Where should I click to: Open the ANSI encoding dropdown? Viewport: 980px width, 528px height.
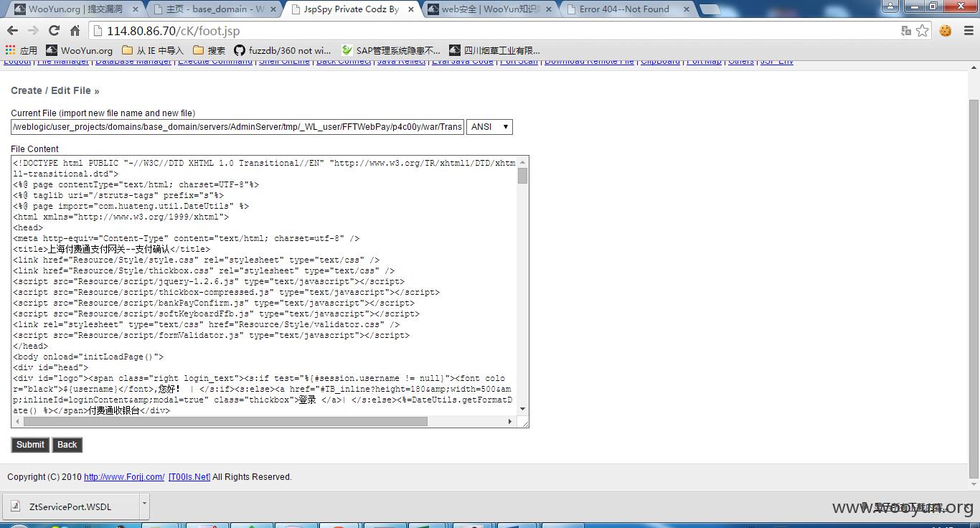[489, 127]
